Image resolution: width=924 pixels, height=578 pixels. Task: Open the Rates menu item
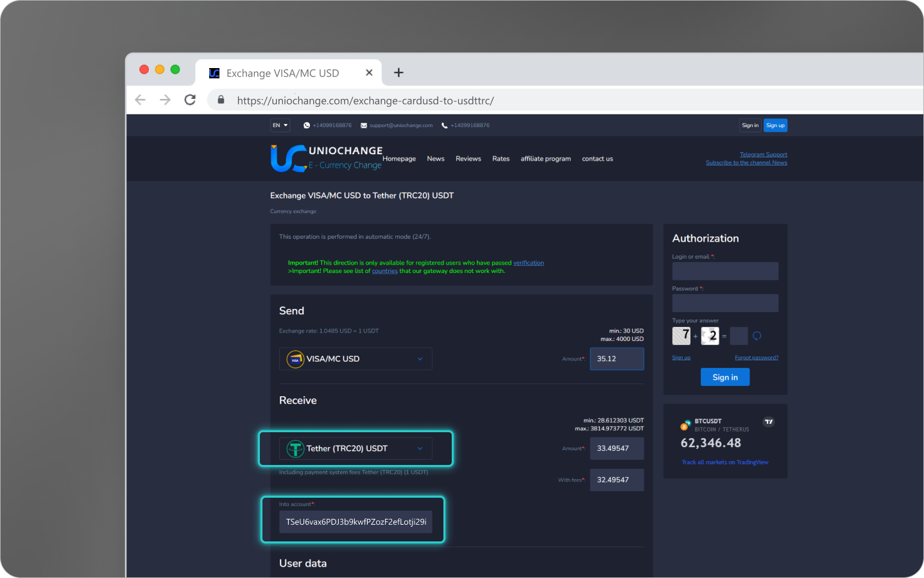[x=501, y=159]
